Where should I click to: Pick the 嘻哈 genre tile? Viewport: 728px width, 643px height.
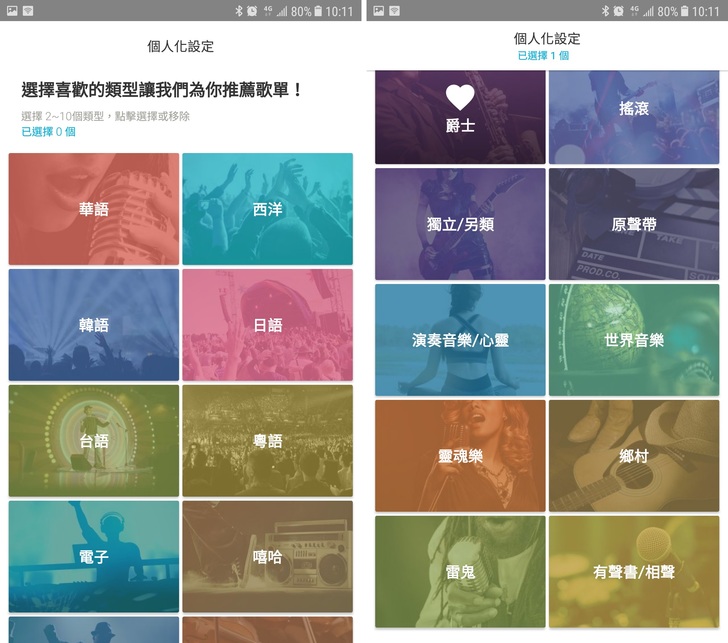(267, 556)
